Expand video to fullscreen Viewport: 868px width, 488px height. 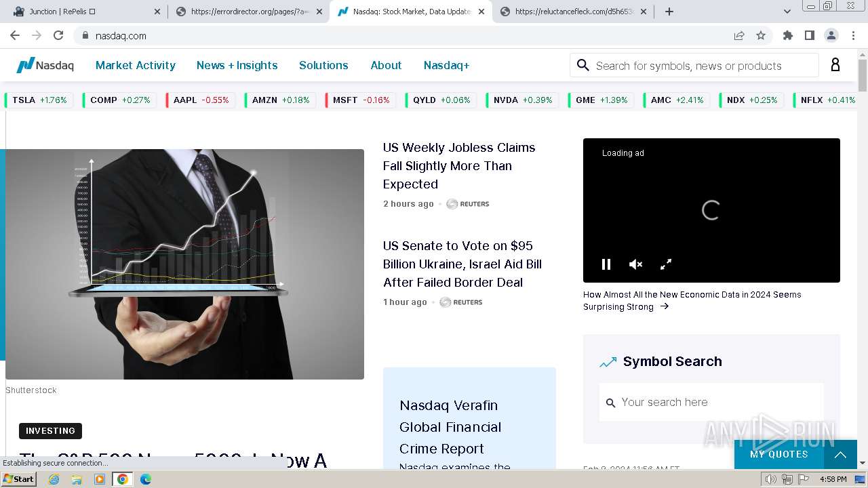(666, 264)
